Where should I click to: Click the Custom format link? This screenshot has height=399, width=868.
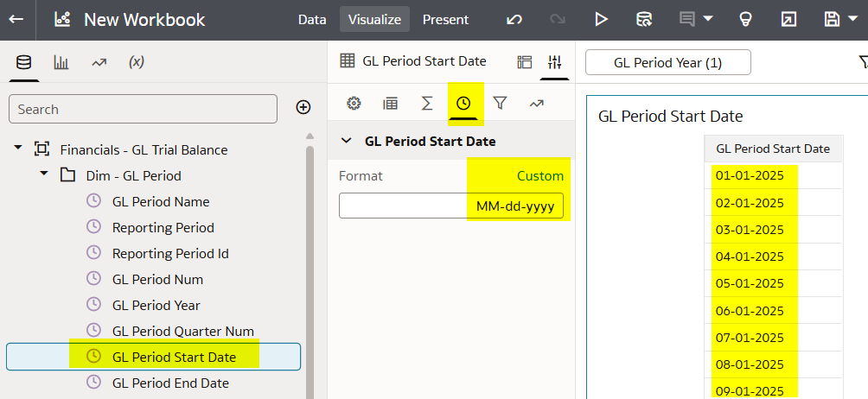(539, 175)
